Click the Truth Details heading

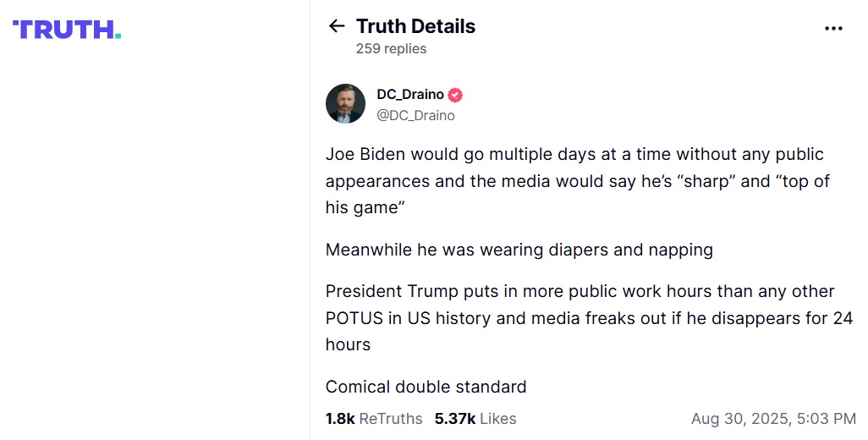point(415,26)
